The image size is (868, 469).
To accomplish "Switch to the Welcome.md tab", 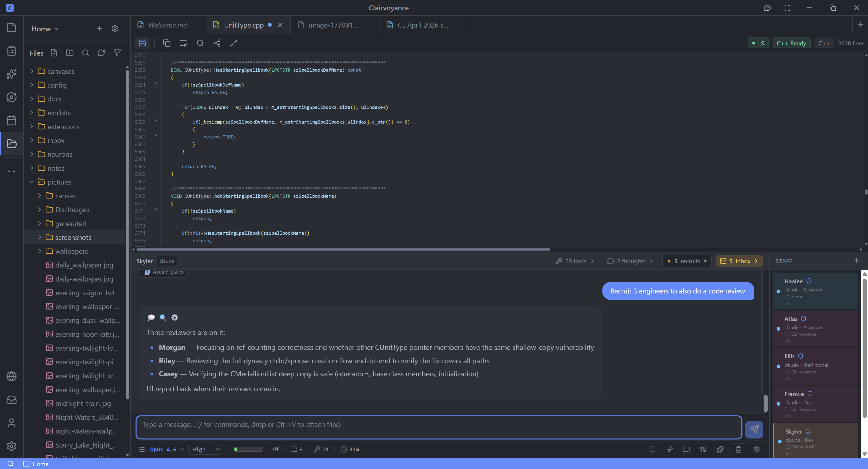I will [167, 25].
